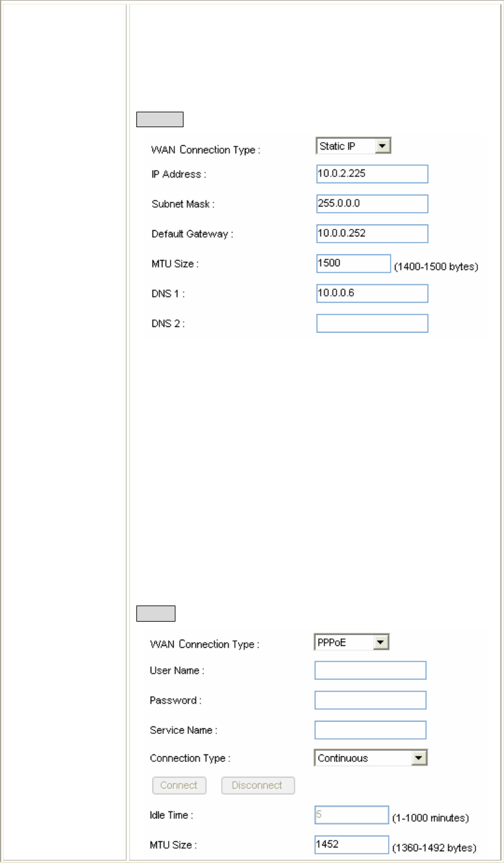Click the "Subnet Mask :" label

coord(182,204)
